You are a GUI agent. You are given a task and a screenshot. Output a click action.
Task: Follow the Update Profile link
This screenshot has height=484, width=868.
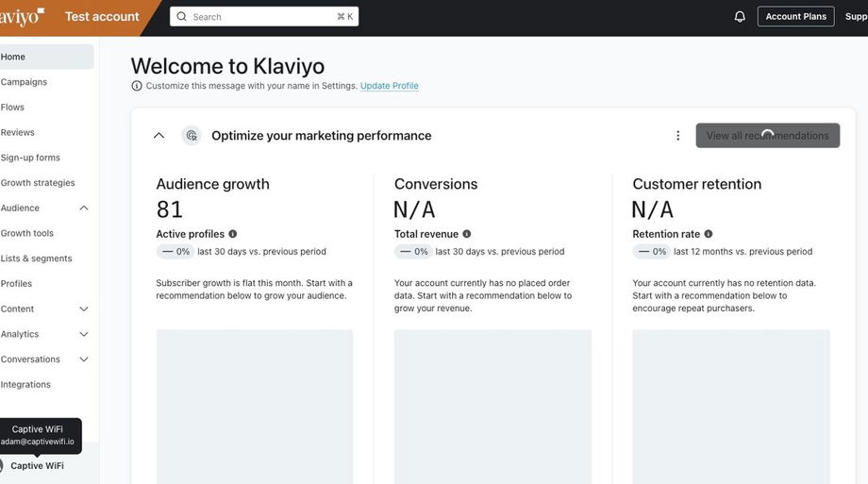tap(389, 86)
